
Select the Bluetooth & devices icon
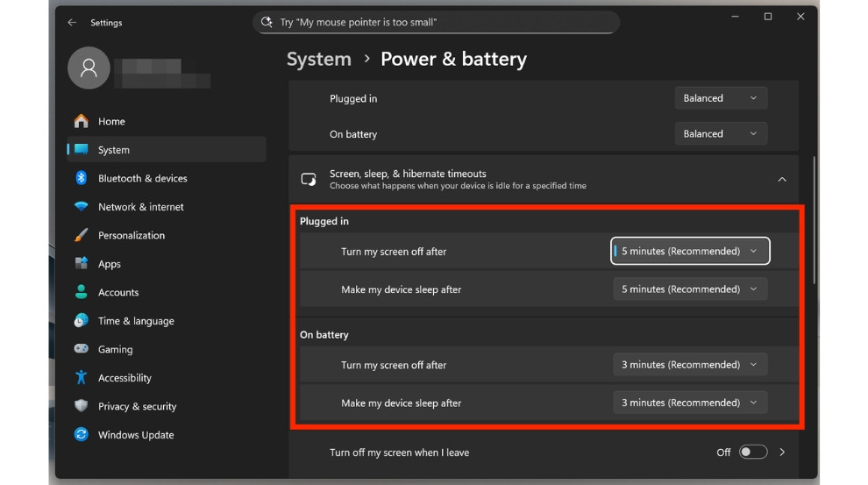(82, 178)
